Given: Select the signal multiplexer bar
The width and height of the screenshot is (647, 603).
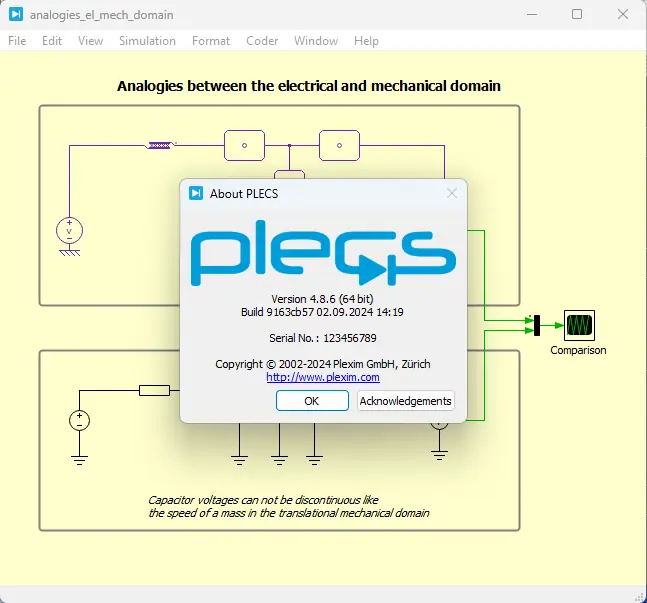Looking at the screenshot, I should [537, 325].
